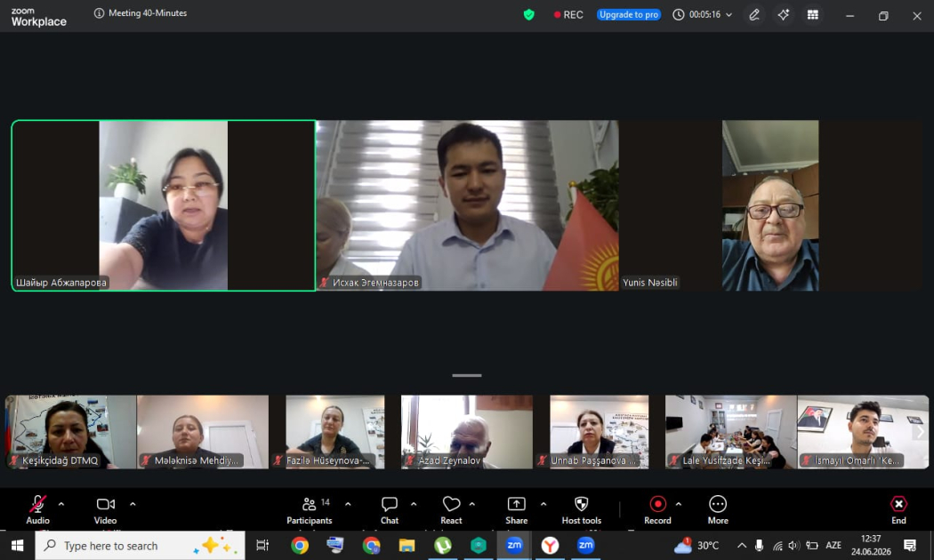The width and height of the screenshot is (934, 560).
Task: Open the Yandex browser taskbar icon
Action: pyautogui.click(x=550, y=545)
